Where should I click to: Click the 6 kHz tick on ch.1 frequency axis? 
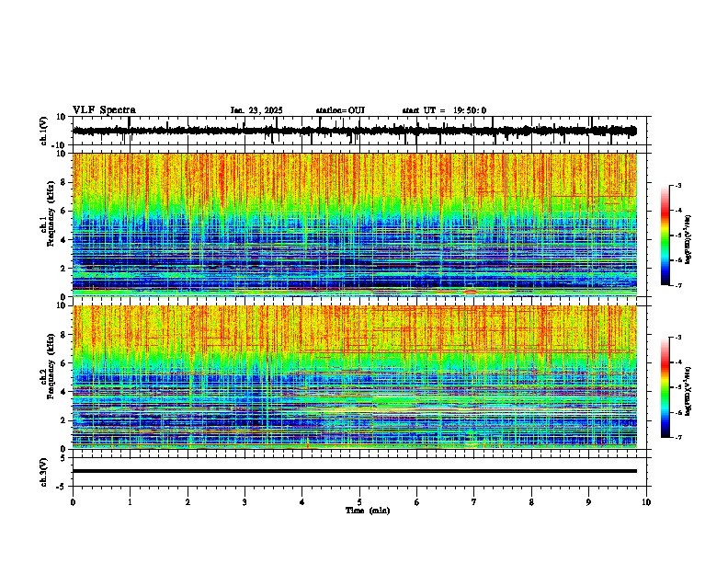coord(64,212)
